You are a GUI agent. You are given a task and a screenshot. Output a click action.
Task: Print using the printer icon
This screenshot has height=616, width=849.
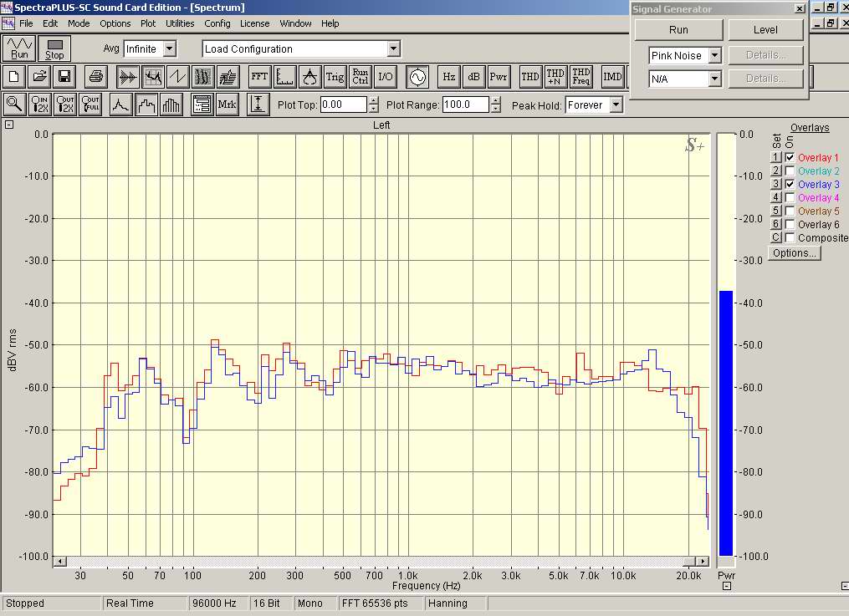click(96, 77)
